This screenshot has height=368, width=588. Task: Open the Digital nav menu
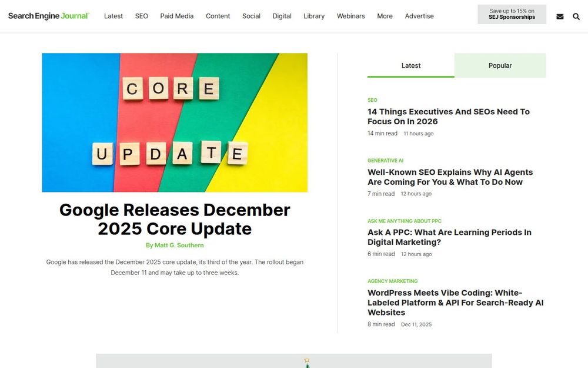[282, 16]
